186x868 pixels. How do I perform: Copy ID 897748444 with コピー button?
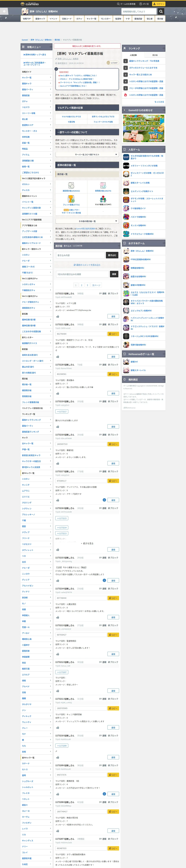point(113,598)
